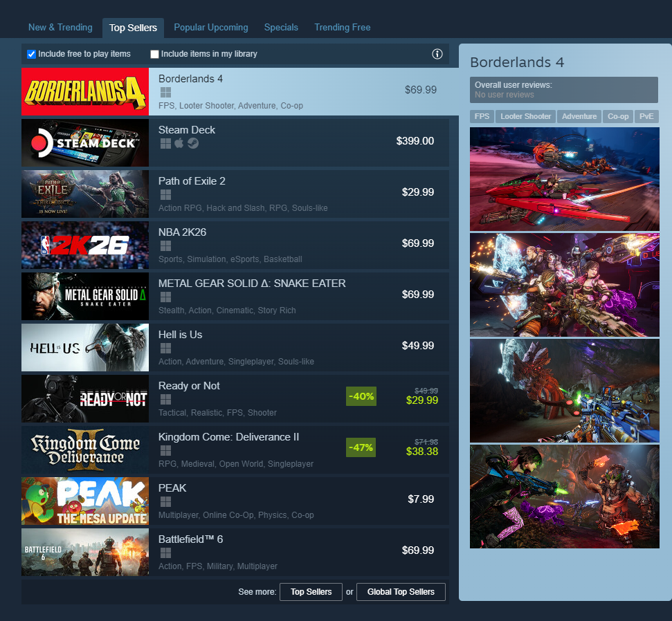This screenshot has height=621, width=672.
Task: Click the NBA 2K26 title
Action: [x=182, y=232]
